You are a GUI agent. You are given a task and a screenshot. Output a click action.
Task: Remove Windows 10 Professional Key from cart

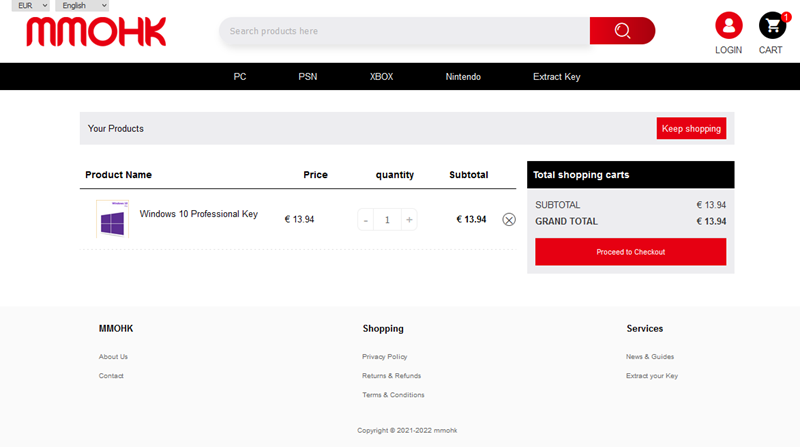(x=508, y=220)
